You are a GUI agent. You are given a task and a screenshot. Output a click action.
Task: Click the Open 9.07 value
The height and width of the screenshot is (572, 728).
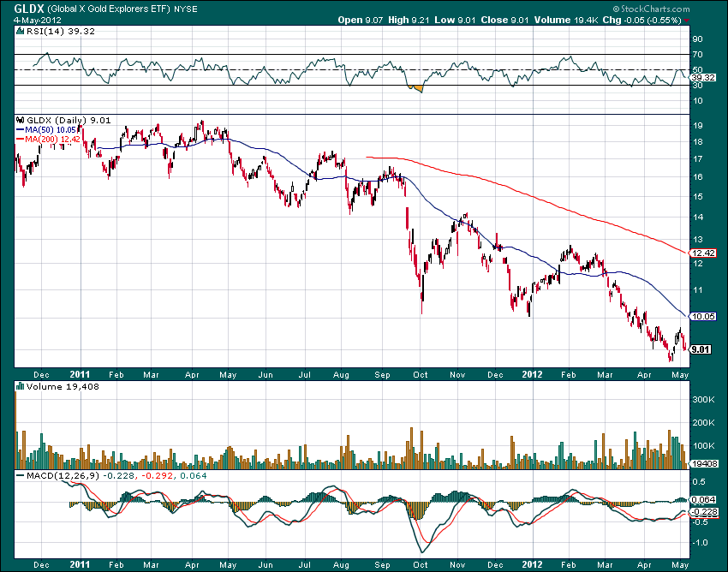click(361, 20)
